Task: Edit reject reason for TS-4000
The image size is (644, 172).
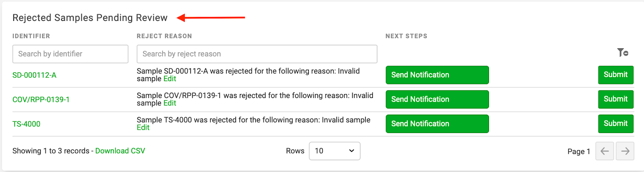Action: click(x=143, y=128)
